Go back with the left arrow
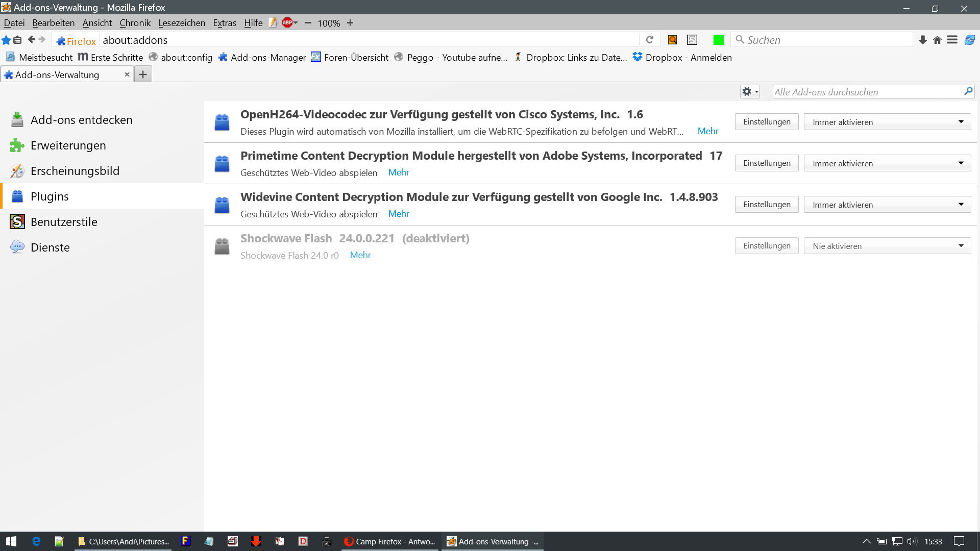Image resolution: width=980 pixels, height=551 pixels. [x=31, y=40]
